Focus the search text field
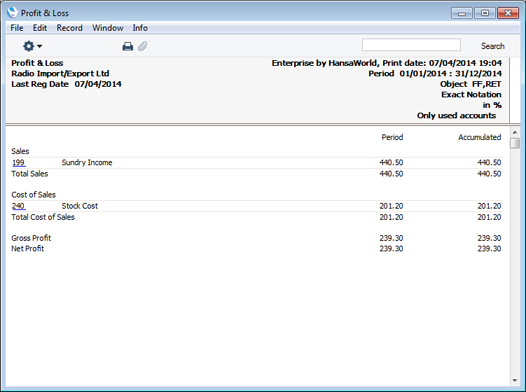526x392 pixels. pos(411,45)
